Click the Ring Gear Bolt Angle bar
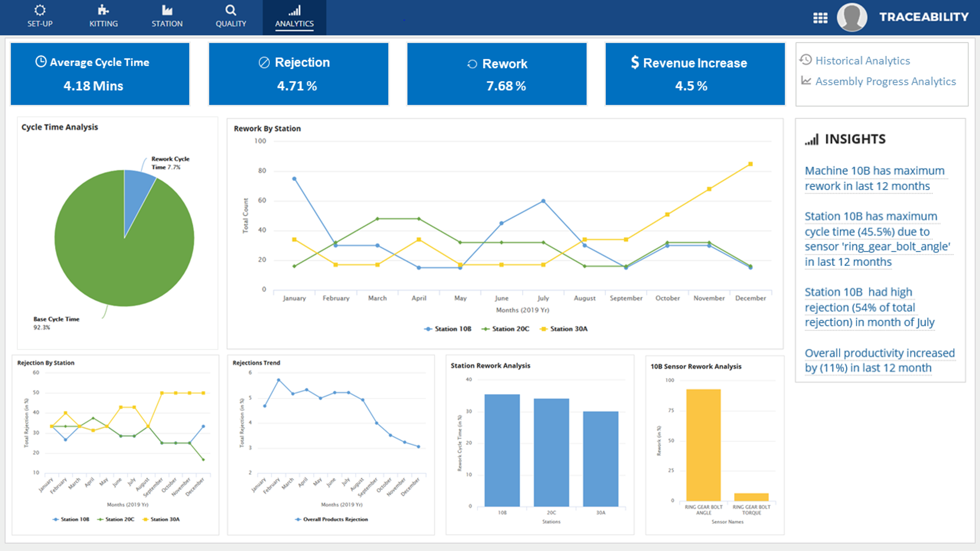 [x=703, y=445]
